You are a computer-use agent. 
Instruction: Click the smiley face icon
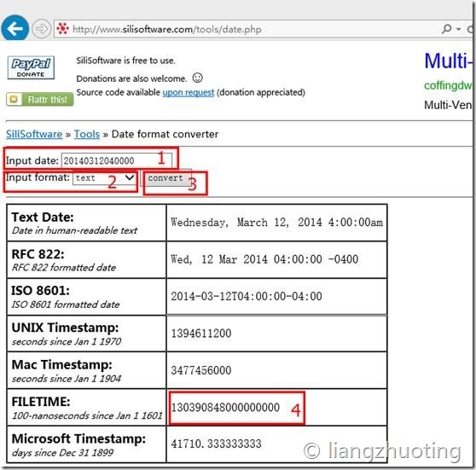pos(197,78)
